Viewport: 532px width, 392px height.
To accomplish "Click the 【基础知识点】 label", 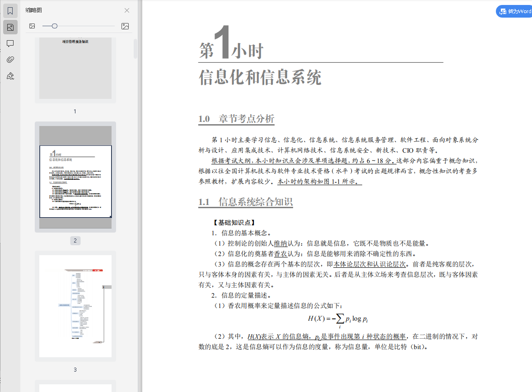I will [233, 223].
